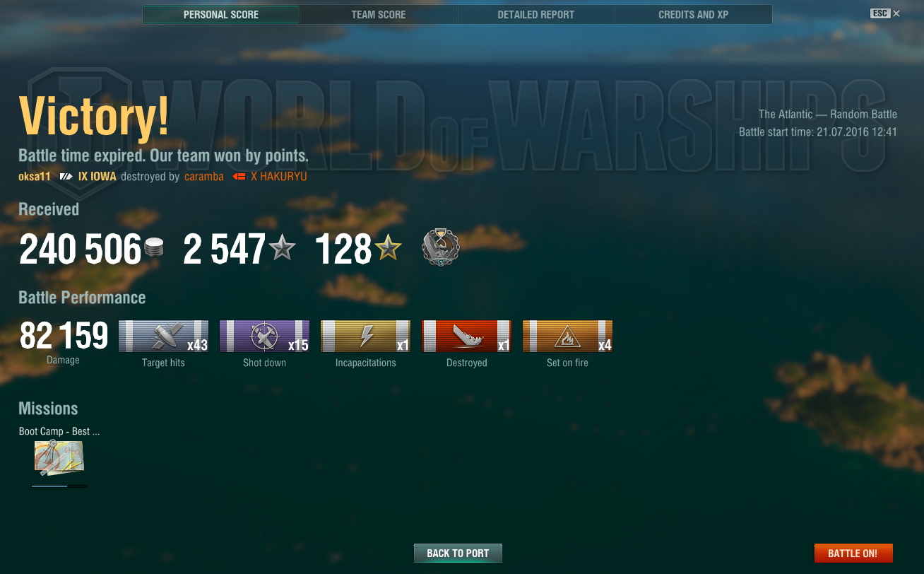Image resolution: width=924 pixels, height=574 pixels.
Task: Open the Credits and XP tab
Action: click(693, 15)
